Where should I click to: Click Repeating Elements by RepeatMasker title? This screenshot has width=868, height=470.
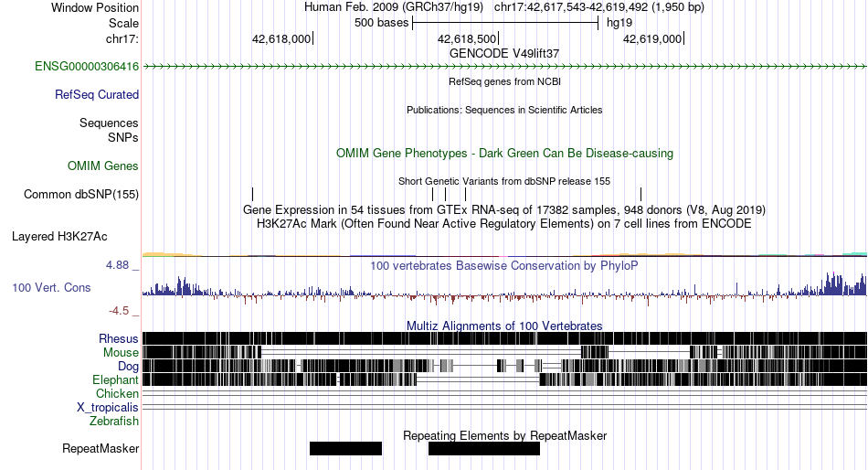(x=504, y=435)
